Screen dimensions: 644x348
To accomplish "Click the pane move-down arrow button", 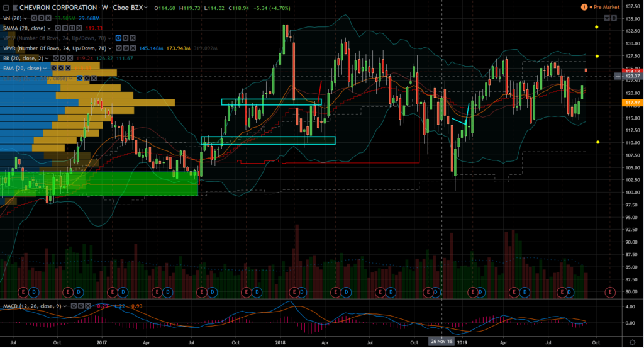I will [x=607, y=18].
